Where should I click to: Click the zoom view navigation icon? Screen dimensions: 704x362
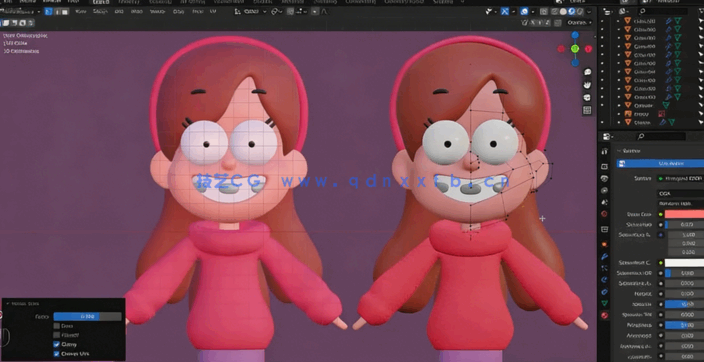point(587,72)
